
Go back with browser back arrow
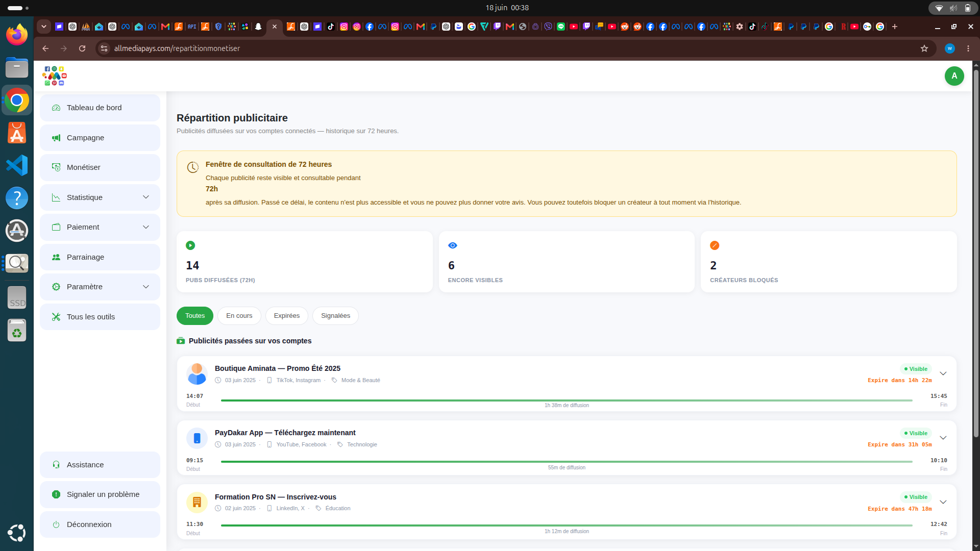[x=45, y=48]
